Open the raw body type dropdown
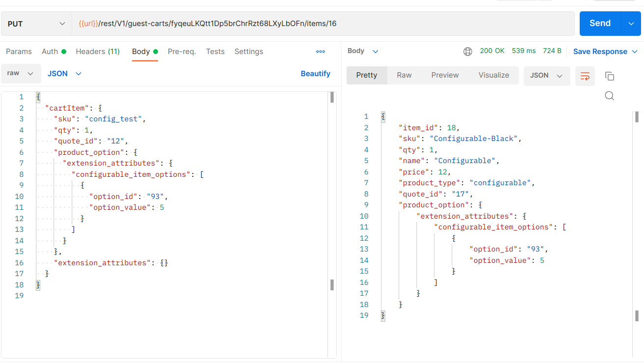The width and height of the screenshot is (644, 364). coord(21,74)
